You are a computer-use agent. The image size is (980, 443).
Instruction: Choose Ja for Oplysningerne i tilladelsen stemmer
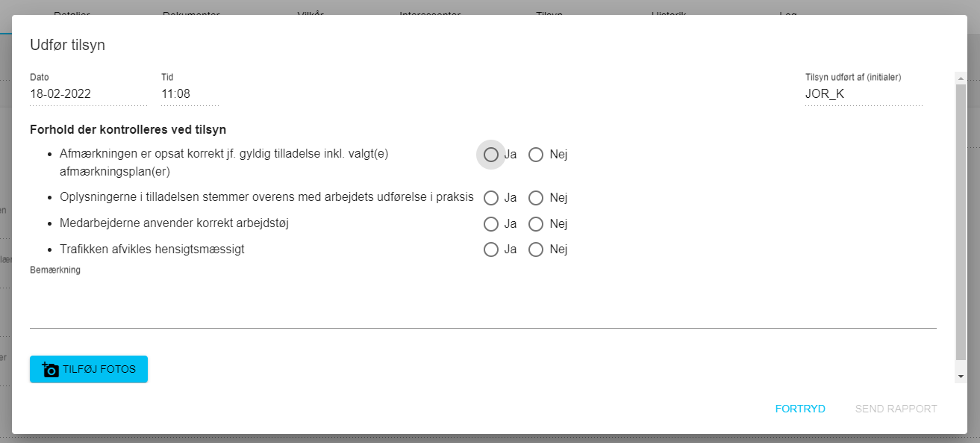point(491,198)
